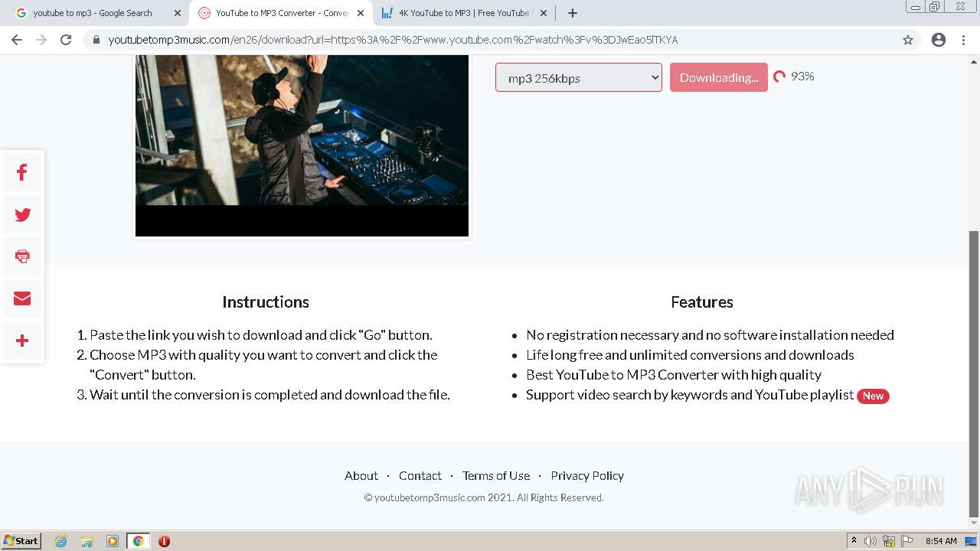Image resolution: width=980 pixels, height=551 pixels.
Task: Click the Downloading... button
Action: pos(719,77)
